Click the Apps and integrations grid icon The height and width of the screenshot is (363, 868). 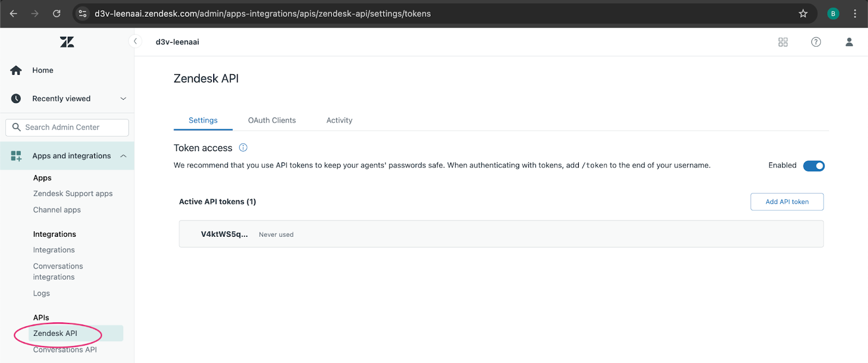tap(16, 156)
